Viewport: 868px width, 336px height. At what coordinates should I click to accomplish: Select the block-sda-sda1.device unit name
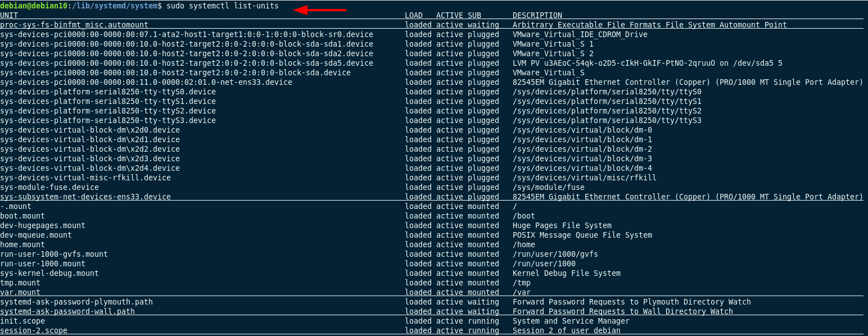coord(187,44)
